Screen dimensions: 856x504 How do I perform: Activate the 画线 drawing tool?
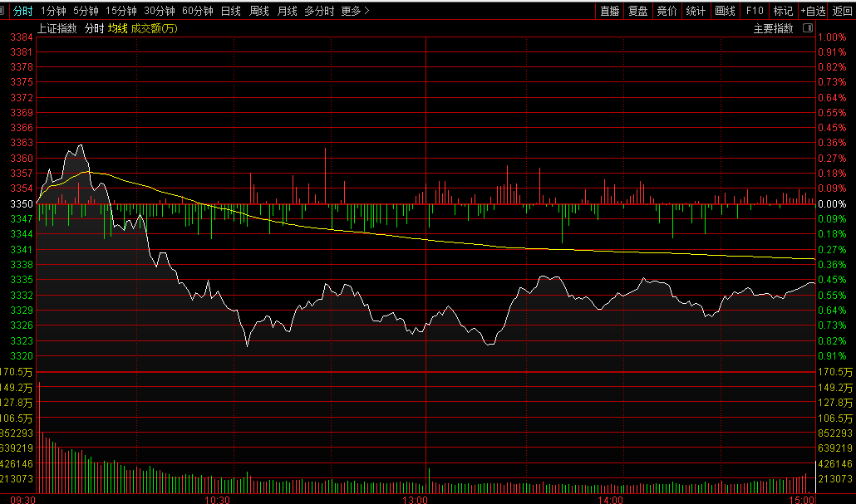coord(725,11)
